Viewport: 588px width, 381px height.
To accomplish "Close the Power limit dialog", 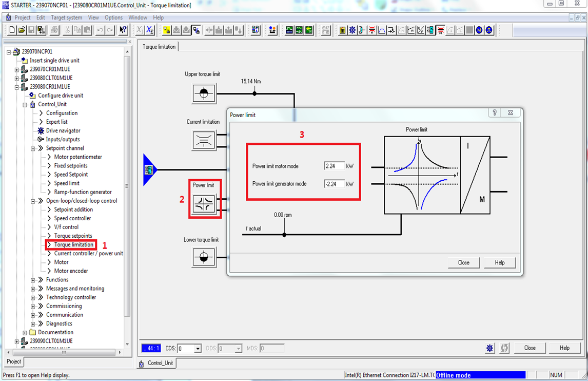I will coord(463,262).
